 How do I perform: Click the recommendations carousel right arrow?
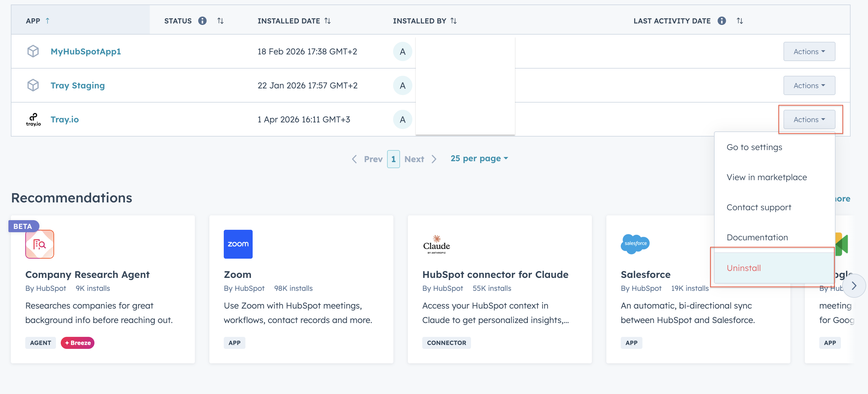point(854,285)
